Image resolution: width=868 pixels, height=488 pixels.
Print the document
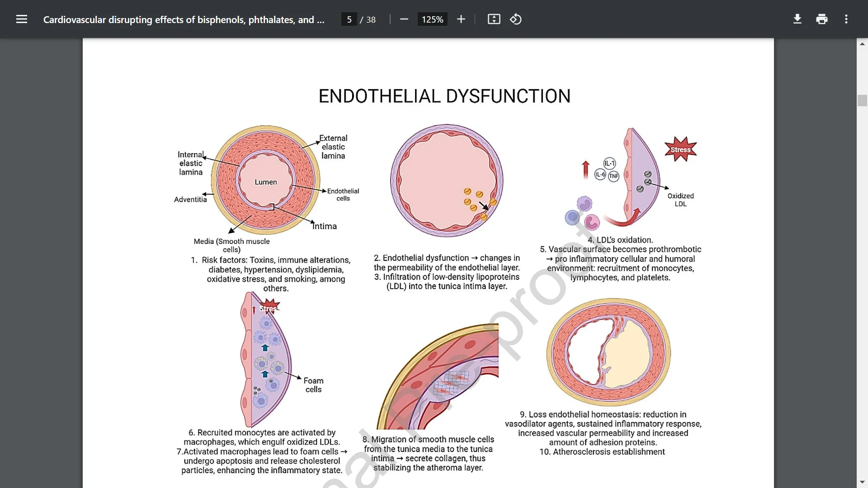(x=822, y=19)
